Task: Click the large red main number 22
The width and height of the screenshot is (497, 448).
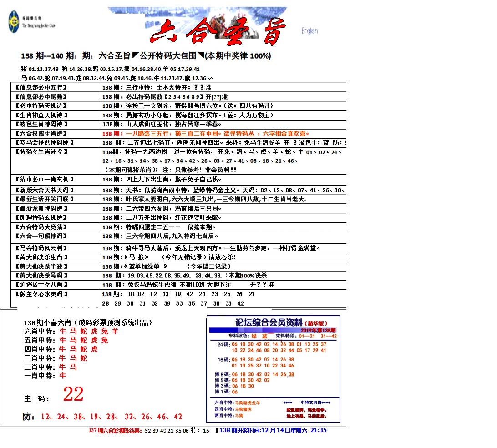Action: pos(73,394)
